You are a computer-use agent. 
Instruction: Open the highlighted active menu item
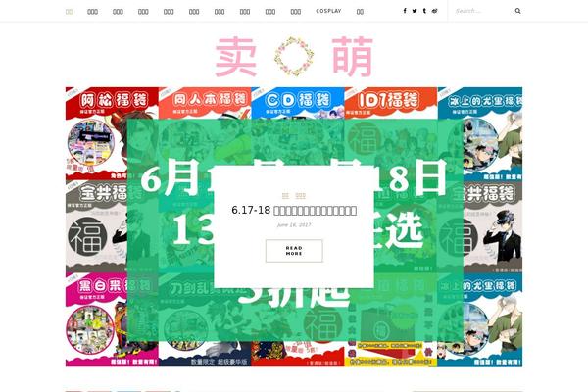click(x=69, y=12)
